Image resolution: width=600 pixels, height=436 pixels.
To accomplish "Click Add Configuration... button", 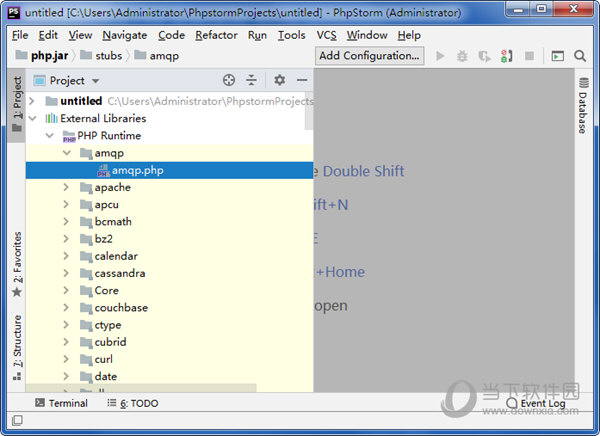I will tap(369, 56).
